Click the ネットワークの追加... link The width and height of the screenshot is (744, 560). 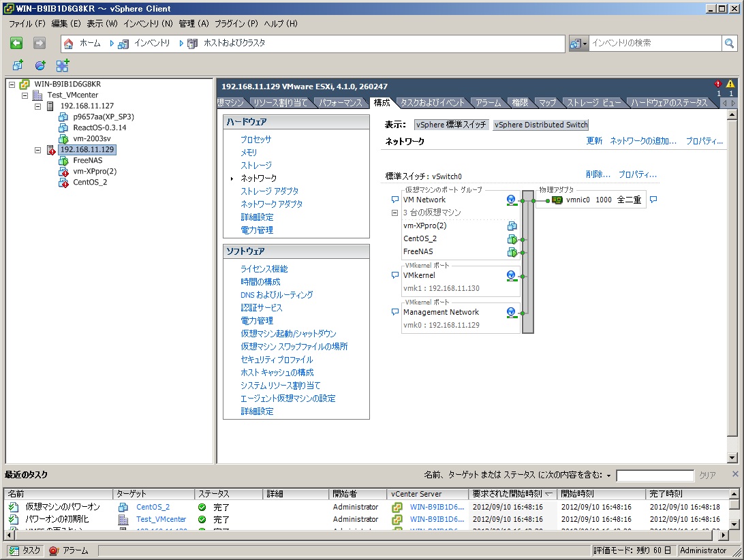pos(643,141)
